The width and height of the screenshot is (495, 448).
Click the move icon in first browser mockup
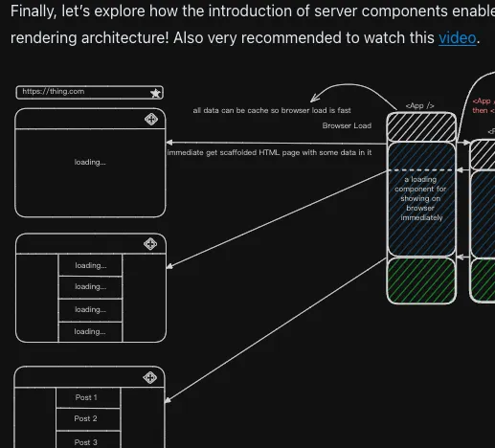click(151, 119)
